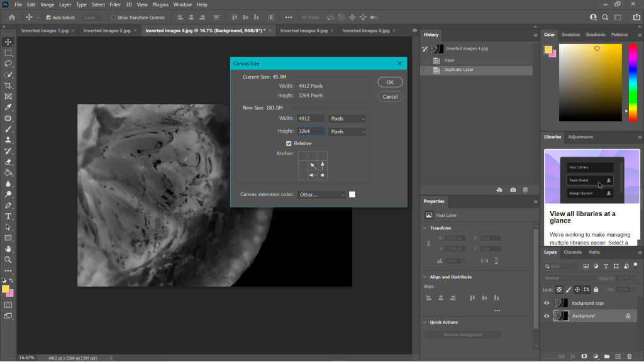Click OK in Canvas Size dialog
Viewport: 644px width, 362px height.
coord(390,82)
